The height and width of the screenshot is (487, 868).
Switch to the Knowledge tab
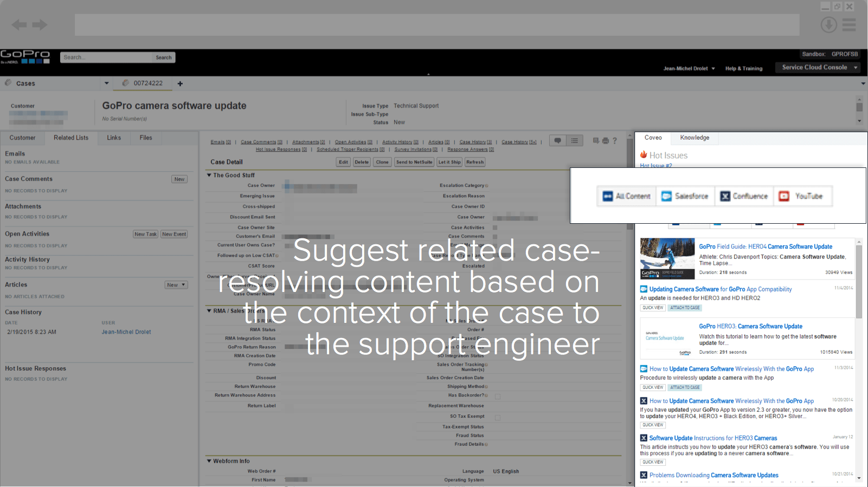[x=695, y=138]
